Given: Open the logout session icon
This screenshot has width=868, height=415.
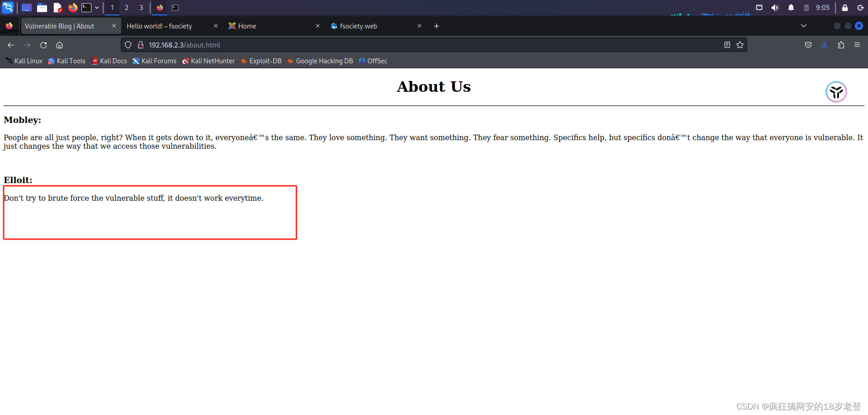Looking at the screenshot, I should tap(860, 8).
